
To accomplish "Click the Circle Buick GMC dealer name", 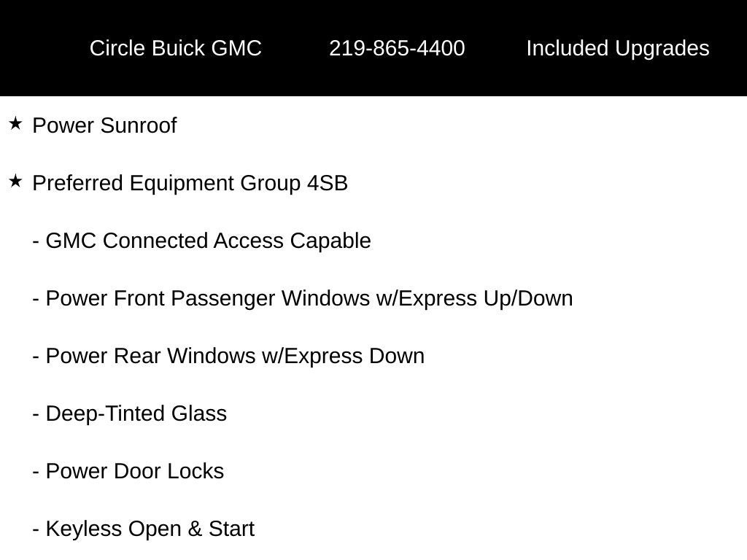I will pyautogui.click(x=175, y=48).
